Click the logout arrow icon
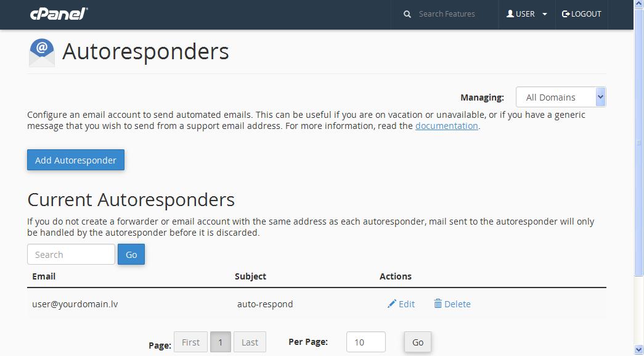644x356 pixels. [566, 14]
